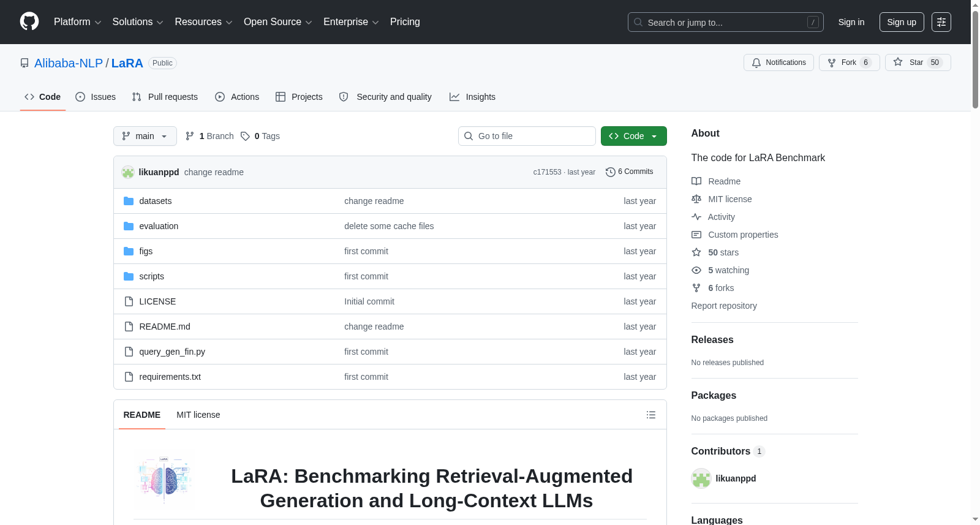Click the 'change readme' latest commit message
This screenshot has height=525, width=980.
214,172
